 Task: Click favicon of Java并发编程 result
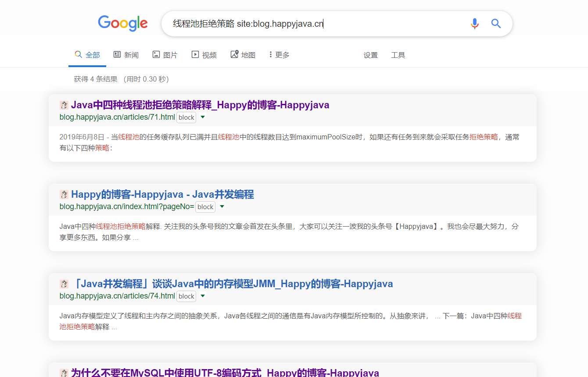pos(64,195)
